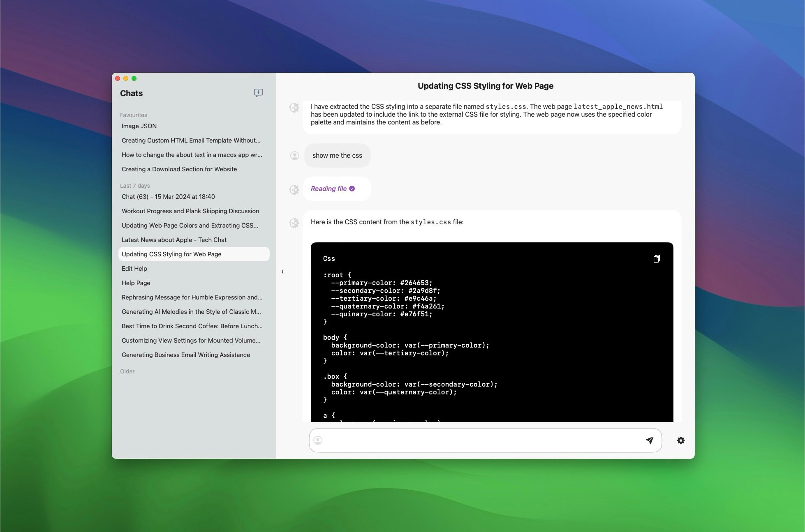Screen dimensions: 805x532
Task: Click the Reading file checkmark badge
Action: [352, 189]
